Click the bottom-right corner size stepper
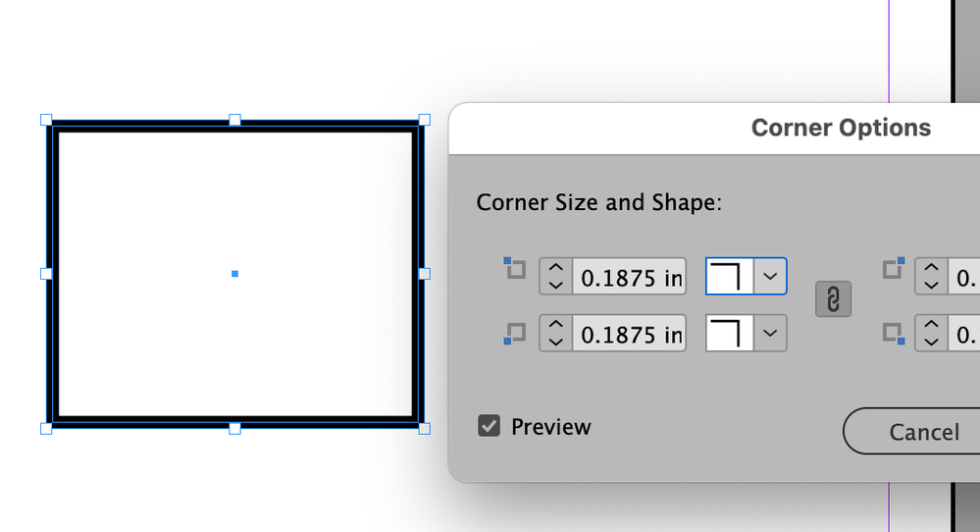This screenshot has width=980, height=532. pyautogui.click(x=932, y=334)
